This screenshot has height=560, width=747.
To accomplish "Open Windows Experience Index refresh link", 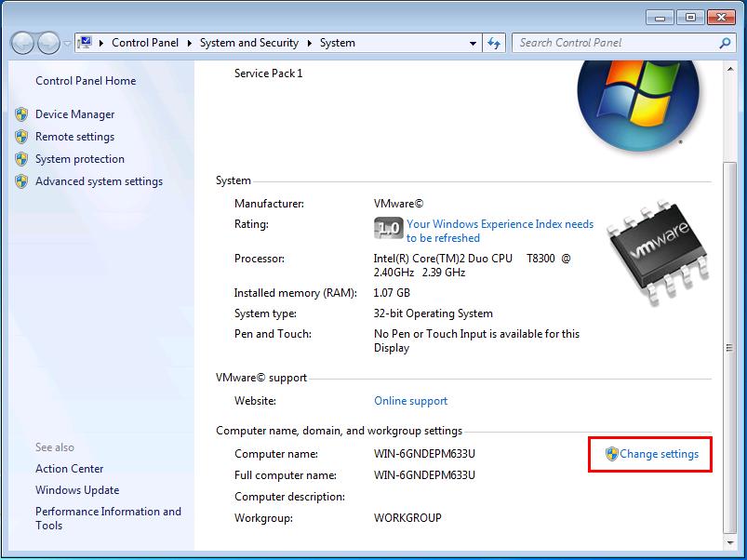I will [500, 231].
